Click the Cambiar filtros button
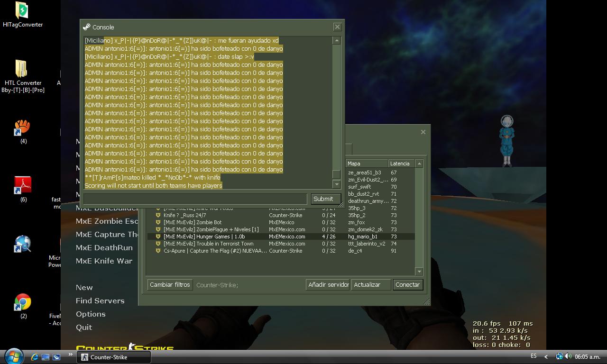This screenshot has width=607, height=364. (170, 285)
